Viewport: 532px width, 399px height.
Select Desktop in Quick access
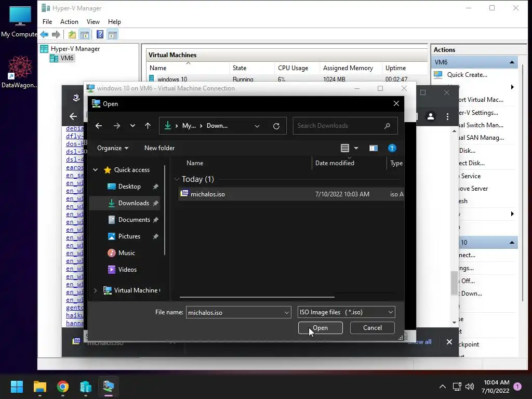click(129, 187)
